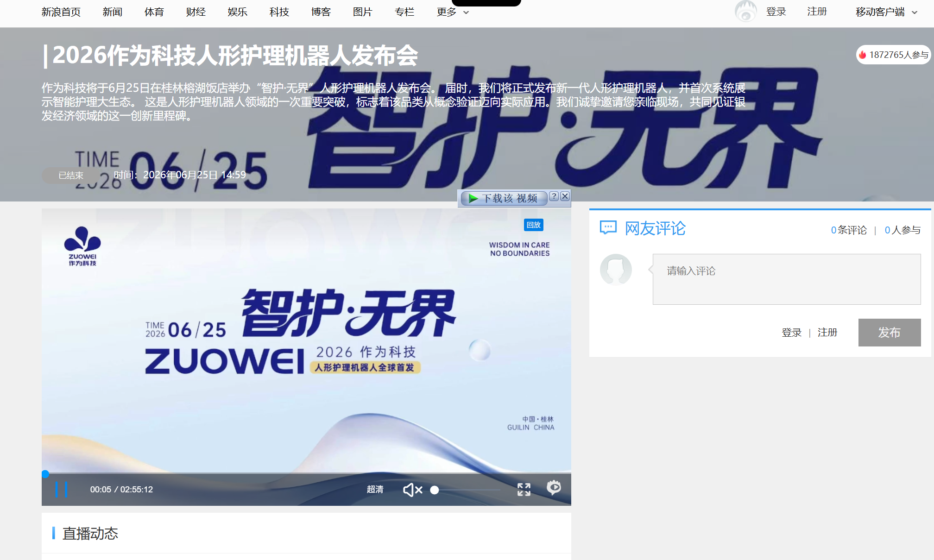The height and width of the screenshot is (560, 934).
Task: Click the comment user avatar
Action: (616, 269)
